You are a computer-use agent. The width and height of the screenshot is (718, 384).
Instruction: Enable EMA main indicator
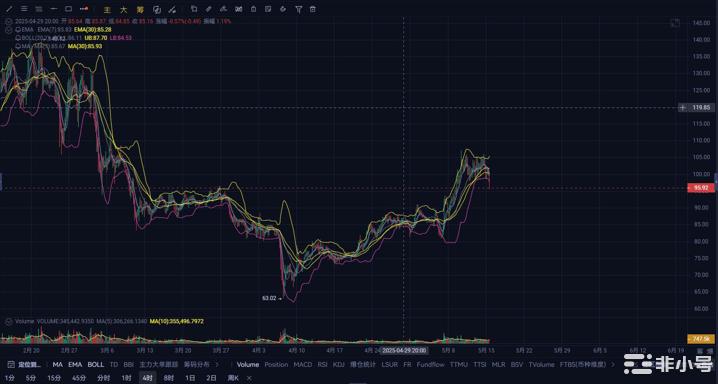[75, 365]
